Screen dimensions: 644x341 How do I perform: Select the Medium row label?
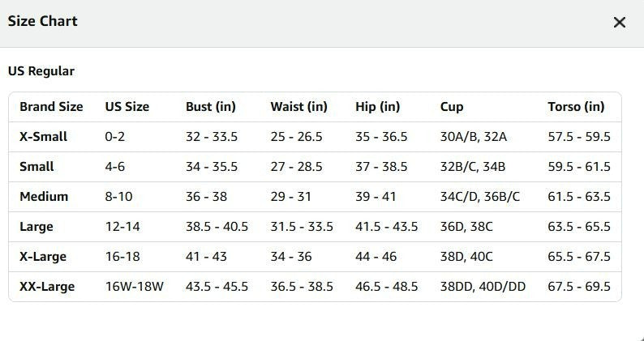click(x=44, y=197)
